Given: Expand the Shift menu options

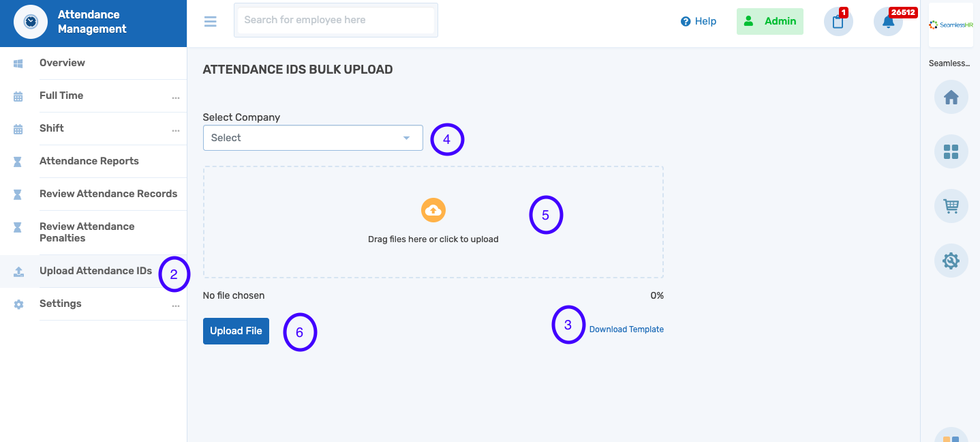Looking at the screenshot, I should (x=176, y=129).
